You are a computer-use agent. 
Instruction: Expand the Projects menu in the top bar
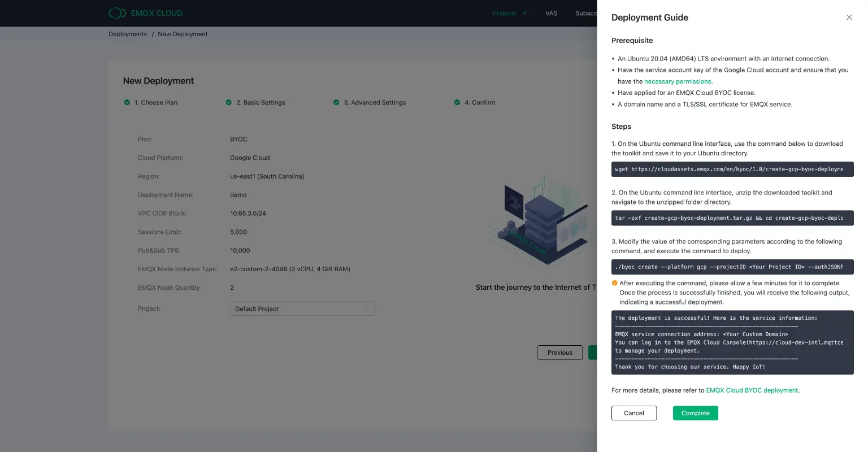point(505,13)
